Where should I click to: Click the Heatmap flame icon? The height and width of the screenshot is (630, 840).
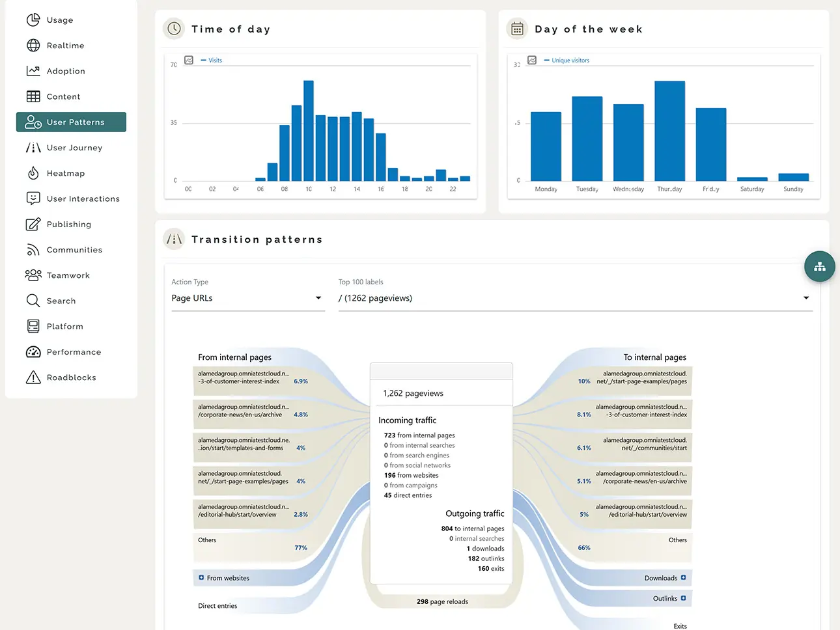(33, 173)
